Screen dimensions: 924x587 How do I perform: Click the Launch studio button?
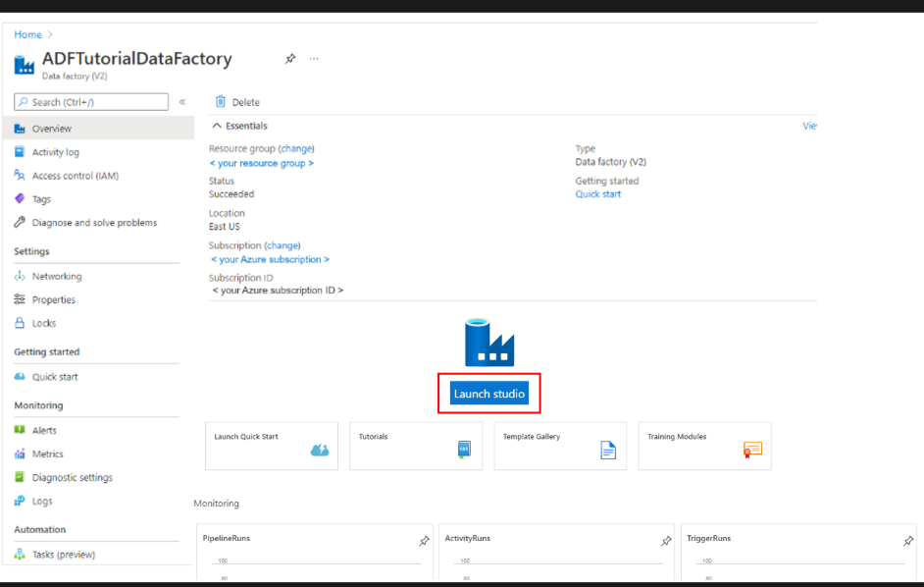tap(488, 394)
